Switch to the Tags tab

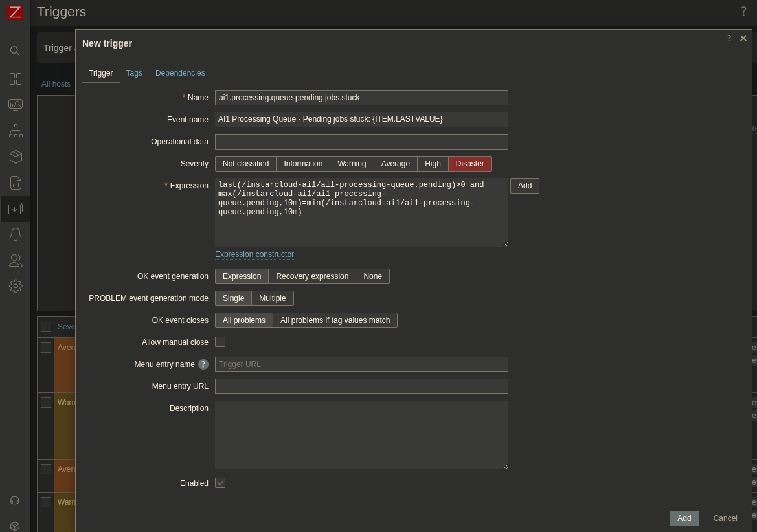click(134, 73)
